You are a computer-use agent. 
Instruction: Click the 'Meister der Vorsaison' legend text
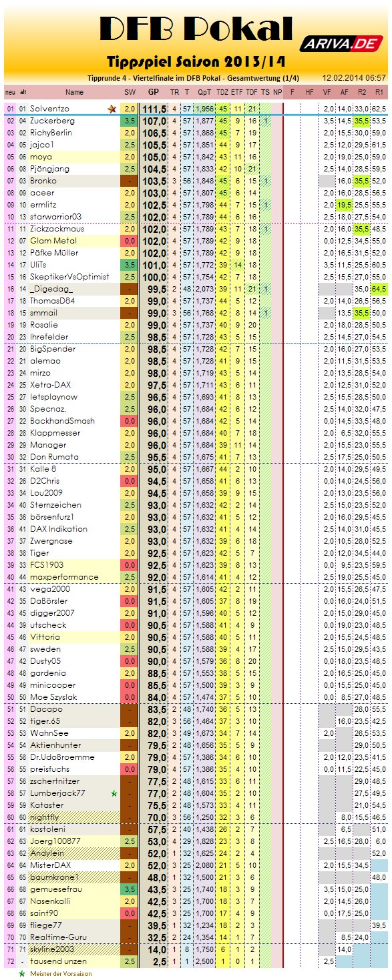(61, 974)
